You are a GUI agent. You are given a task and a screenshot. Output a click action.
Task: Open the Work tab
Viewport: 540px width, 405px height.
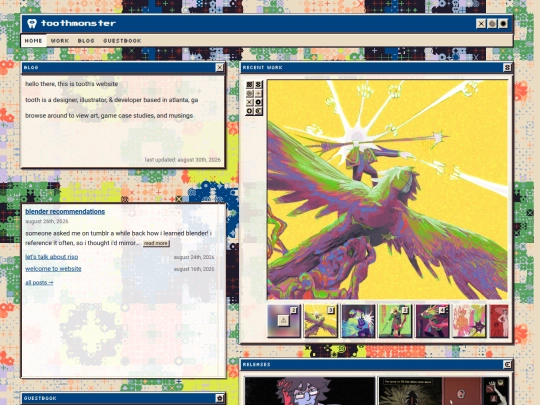pyautogui.click(x=60, y=41)
